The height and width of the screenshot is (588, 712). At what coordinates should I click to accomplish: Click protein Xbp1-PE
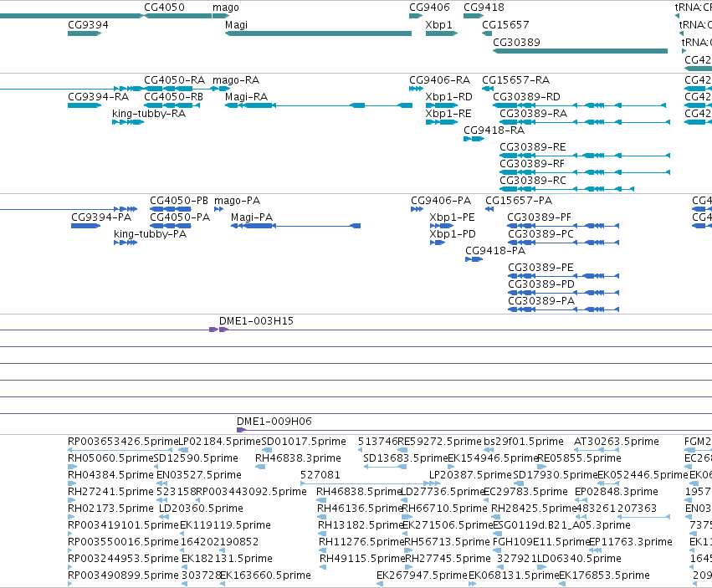(x=452, y=217)
